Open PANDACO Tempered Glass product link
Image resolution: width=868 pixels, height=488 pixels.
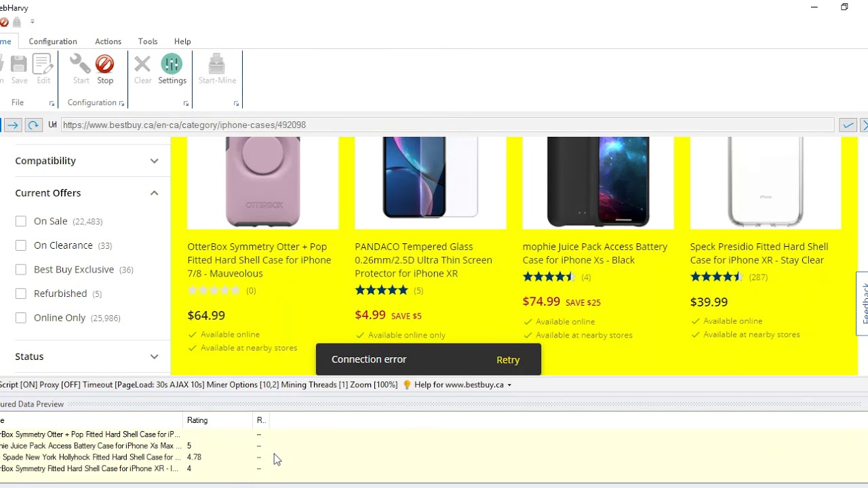point(423,260)
